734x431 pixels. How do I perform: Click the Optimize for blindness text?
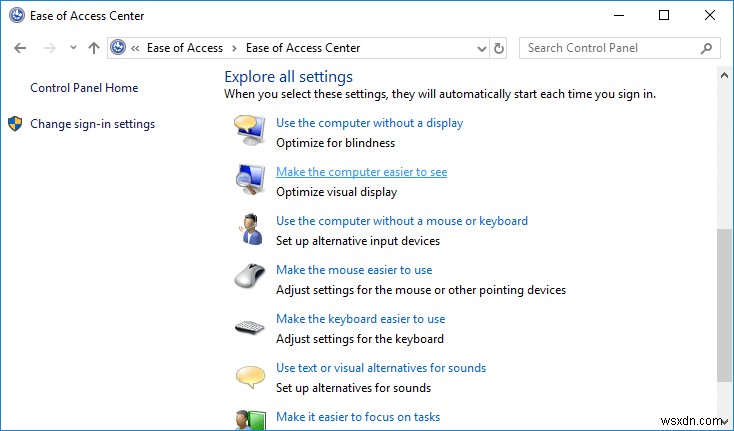[x=336, y=143]
